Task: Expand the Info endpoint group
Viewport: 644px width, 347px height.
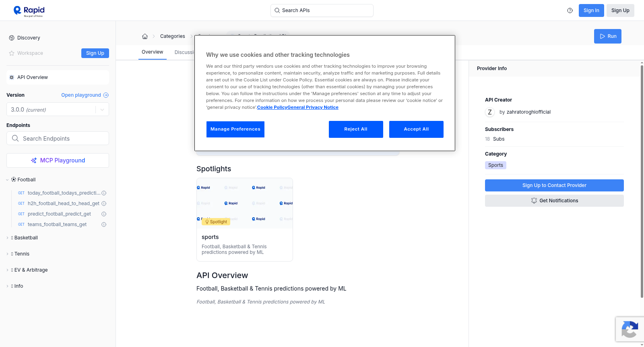Action: (x=7, y=286)
